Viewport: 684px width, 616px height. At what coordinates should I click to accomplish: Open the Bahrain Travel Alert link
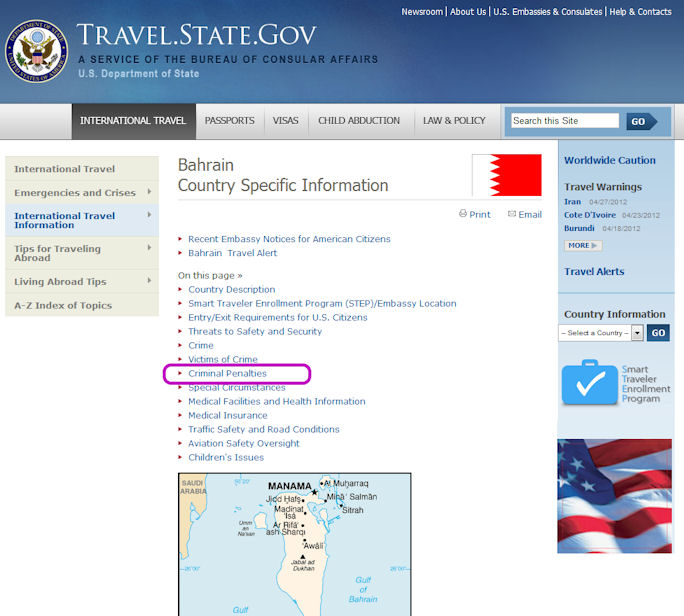pos(233,253)
